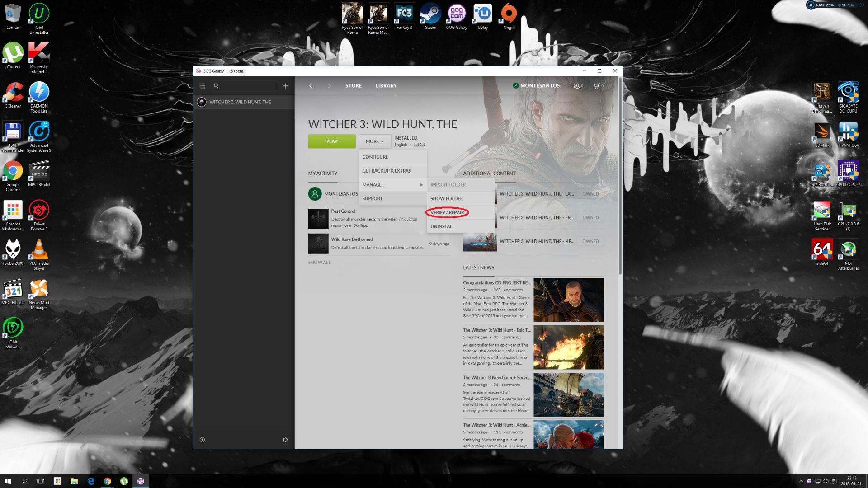The width and height of the screenshot is (868, 488).
Task: Go back with the left arrow in GOG Galaxy
Action: pyautogui.click(x=311, y=86)
